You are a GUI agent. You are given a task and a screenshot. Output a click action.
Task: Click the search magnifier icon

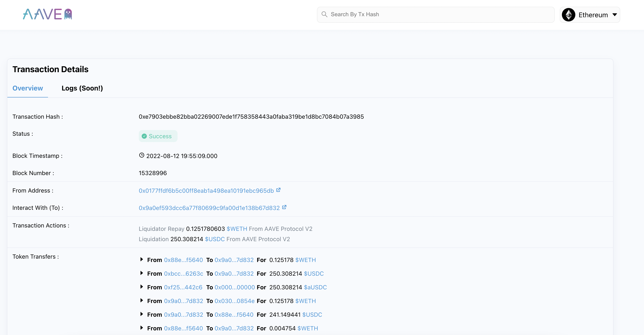tap(324, 14)
